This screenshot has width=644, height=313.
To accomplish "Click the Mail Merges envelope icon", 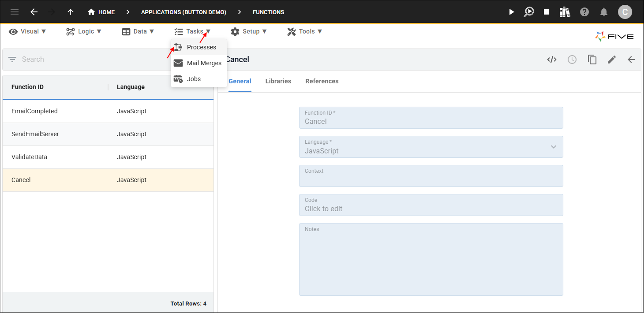I will tap(178, 63).
